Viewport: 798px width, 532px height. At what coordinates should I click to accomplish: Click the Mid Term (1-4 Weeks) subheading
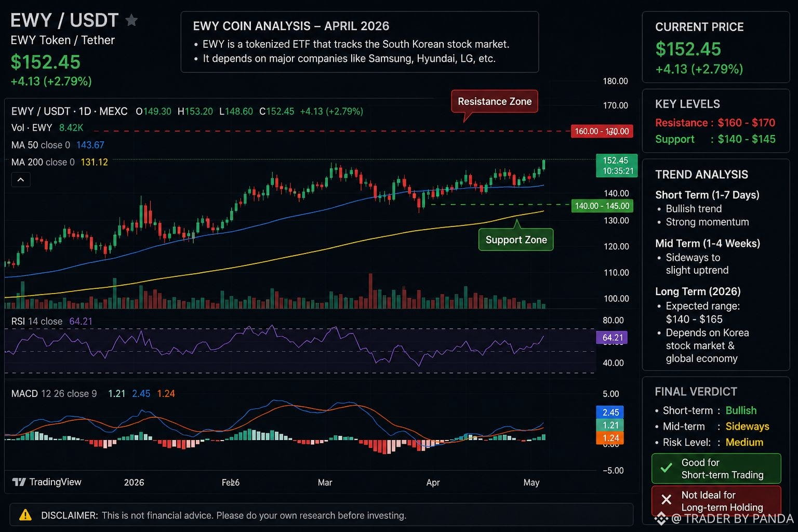pyautogui.click(x=708, y=243)
